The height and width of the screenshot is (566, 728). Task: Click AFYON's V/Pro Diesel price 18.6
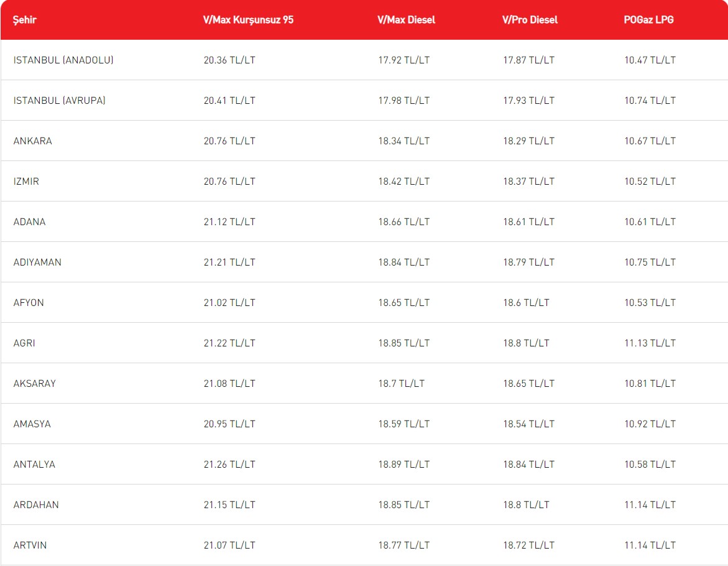point(526,303)
